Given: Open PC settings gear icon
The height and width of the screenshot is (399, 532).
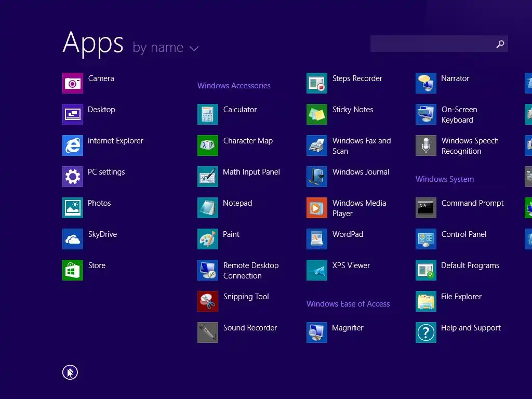Looking at the screenshot, I should (x=73, y=177).
